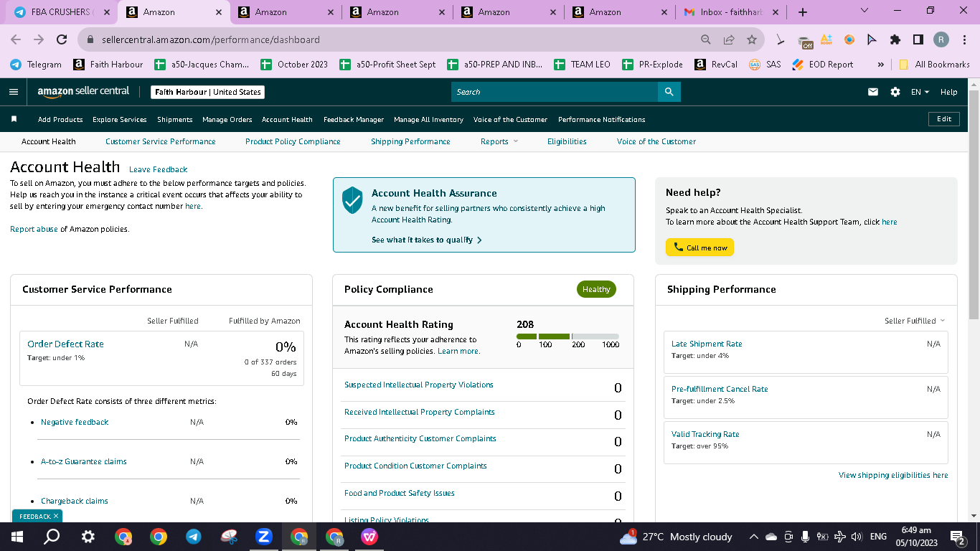The width and height of the screenshot is (980, 551).
Task: Click View shipping eligibilities here
Action: click(893, 475)
